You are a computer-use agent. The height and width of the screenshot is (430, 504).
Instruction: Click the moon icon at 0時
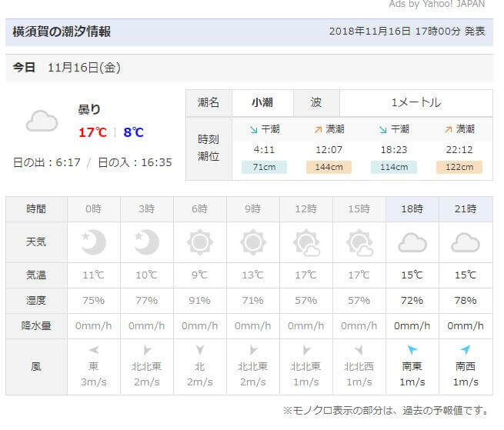pyautogui.click(x=93, y=242)
